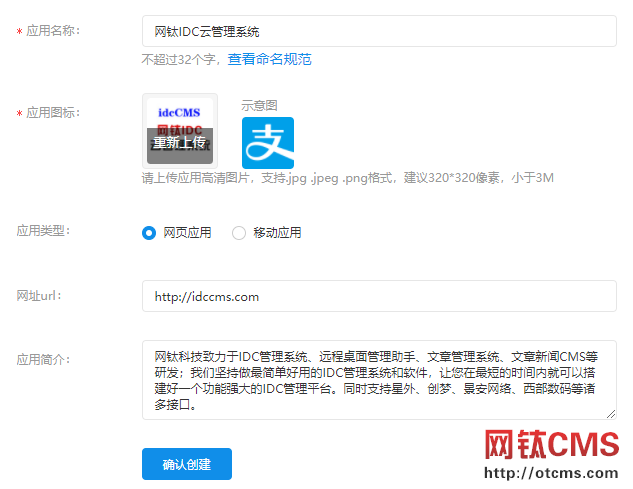
Task: Click the red 网钛CMS logo
Action: (x=552, y=445)
